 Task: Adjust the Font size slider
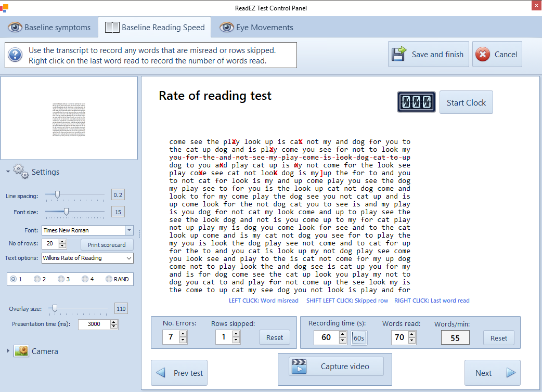(66, 212)
